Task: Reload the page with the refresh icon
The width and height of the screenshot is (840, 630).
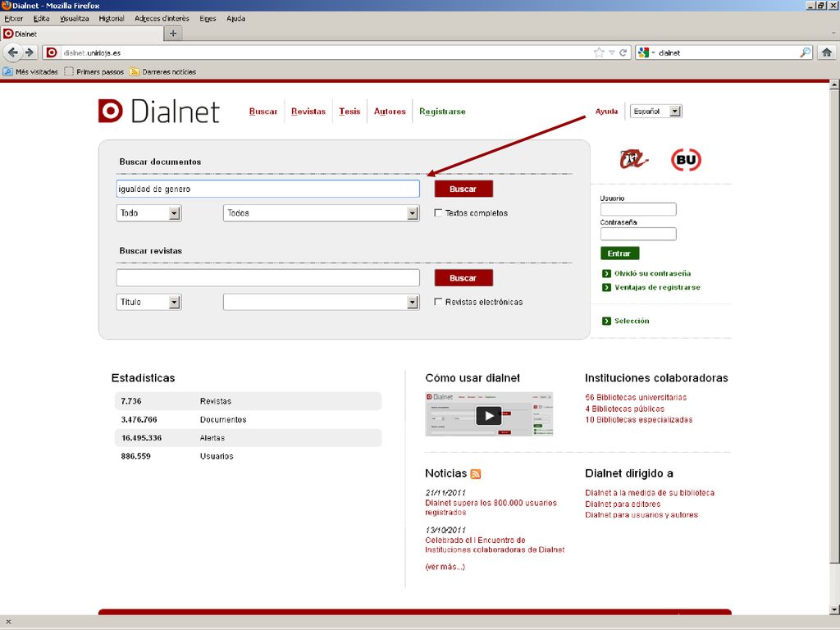Action: click(623, 52)
